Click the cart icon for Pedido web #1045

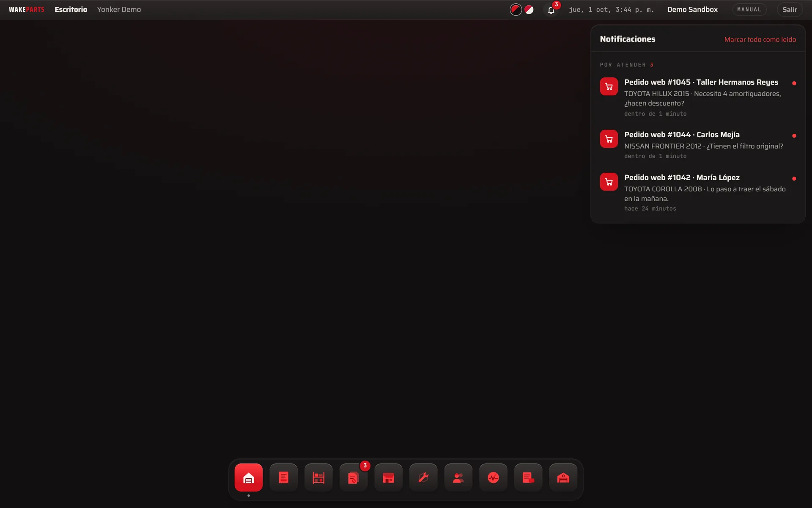pos(609,86)
